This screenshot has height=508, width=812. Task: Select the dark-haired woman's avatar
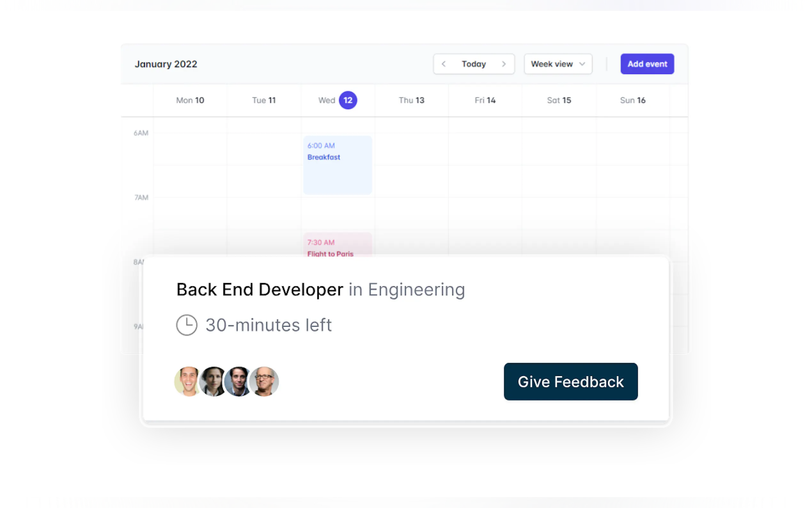(x=212, y=381)
